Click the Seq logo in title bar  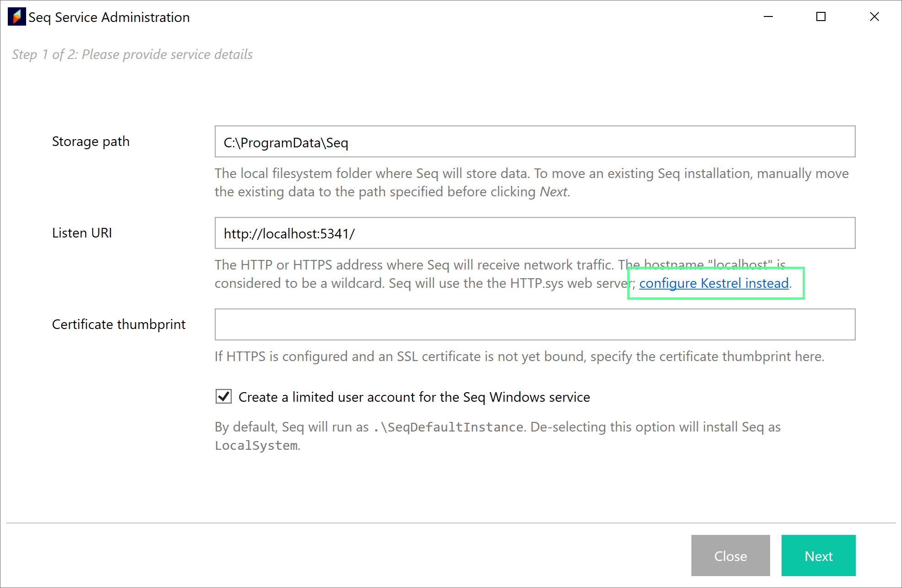pyautogui.click(x=16, y=17)
